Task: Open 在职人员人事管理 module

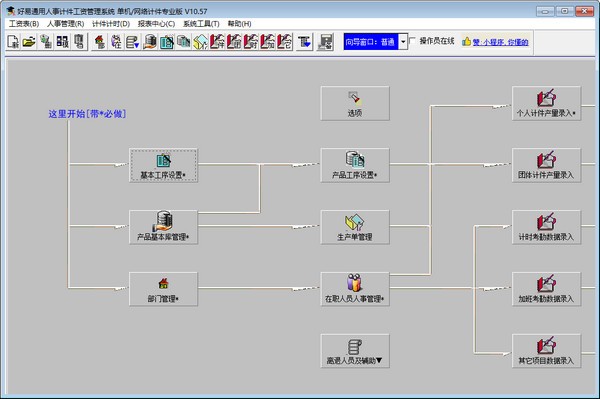Action: 355,289
